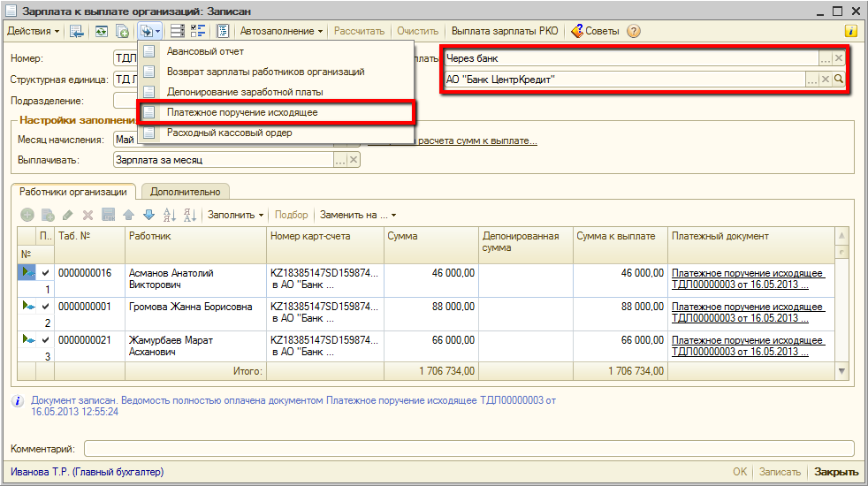This screenshot has height=486, width=868.
Task: Switch to the Дополнительно tab
Action: coord(185,191)
